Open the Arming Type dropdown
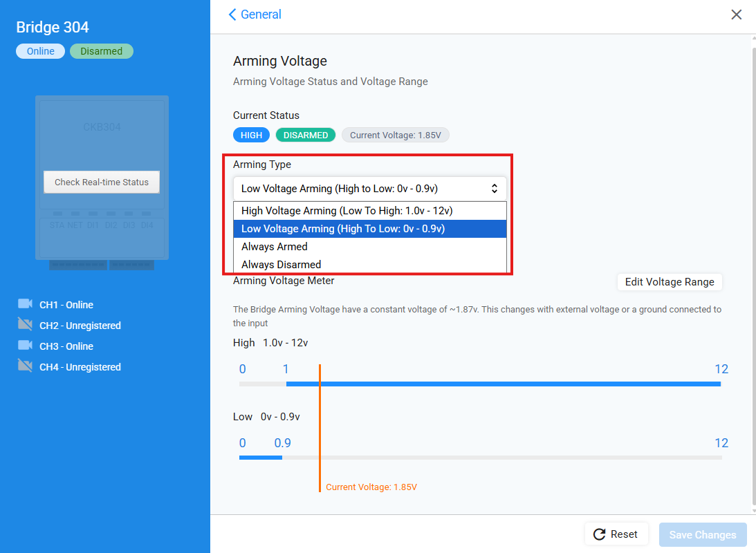756x553 pixels. coord(369,189)
